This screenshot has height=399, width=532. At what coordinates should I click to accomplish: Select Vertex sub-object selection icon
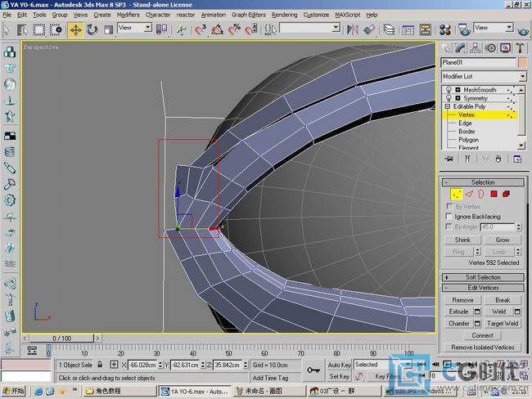tap(457, 194)
